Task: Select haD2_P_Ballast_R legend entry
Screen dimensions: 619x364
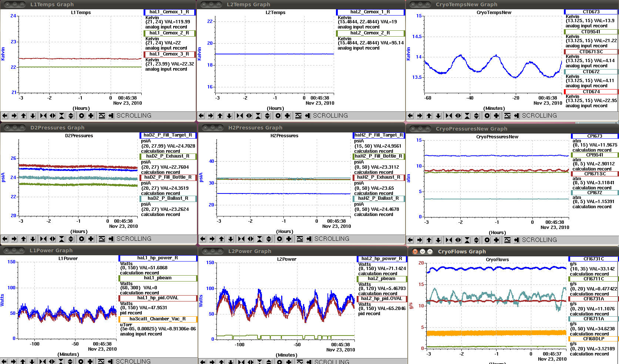Action: pyautogui.click(x=168, y=199)
